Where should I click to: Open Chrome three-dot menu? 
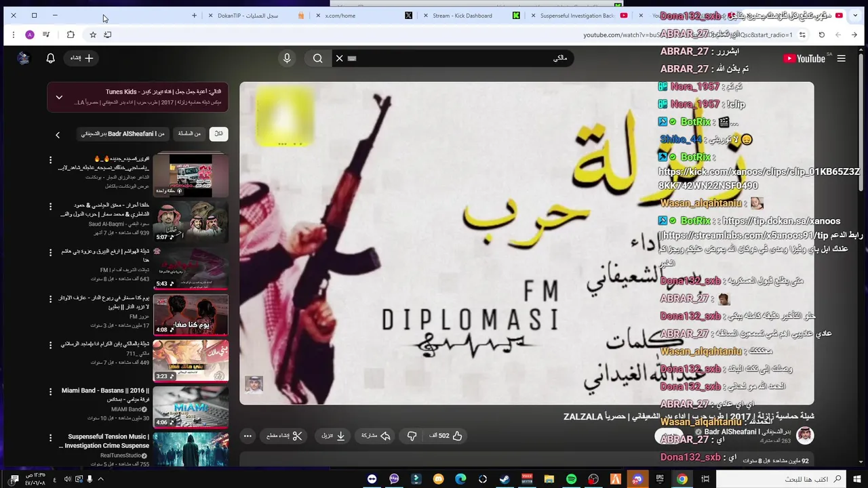click(14, 35)
